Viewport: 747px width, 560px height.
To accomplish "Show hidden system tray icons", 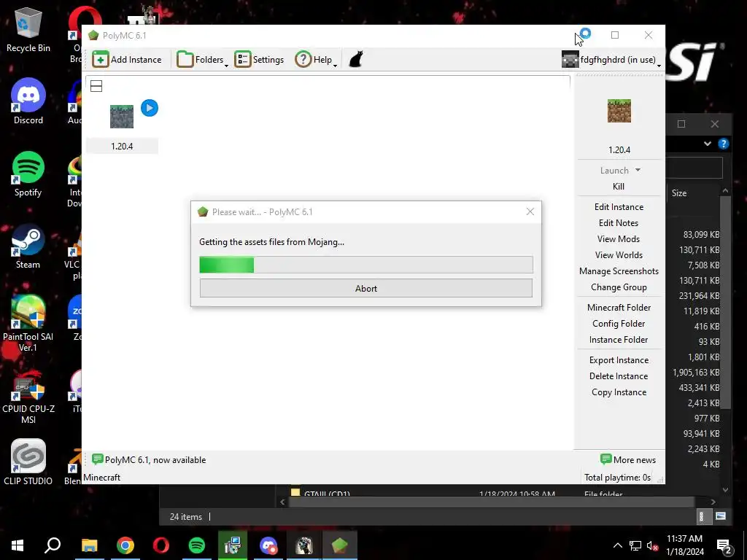I will (617, 545).
